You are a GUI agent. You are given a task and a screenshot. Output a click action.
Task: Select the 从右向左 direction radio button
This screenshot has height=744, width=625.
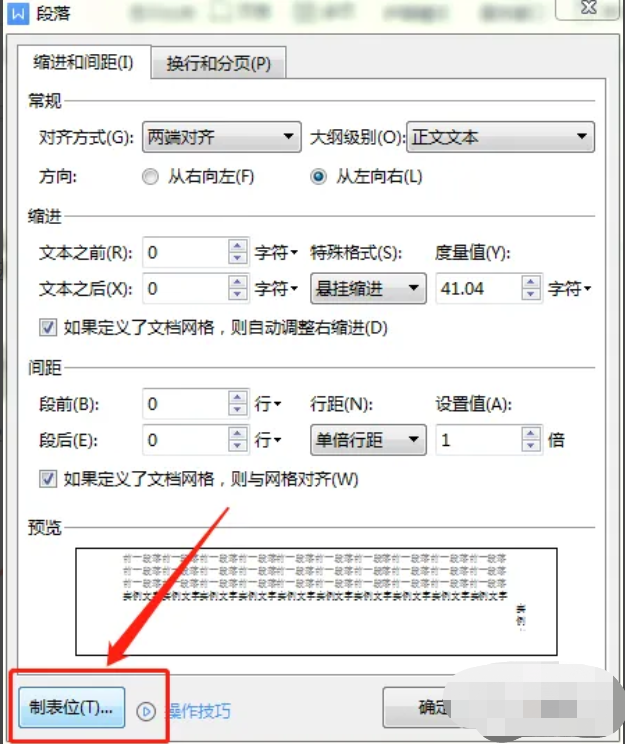pos(150,176)
